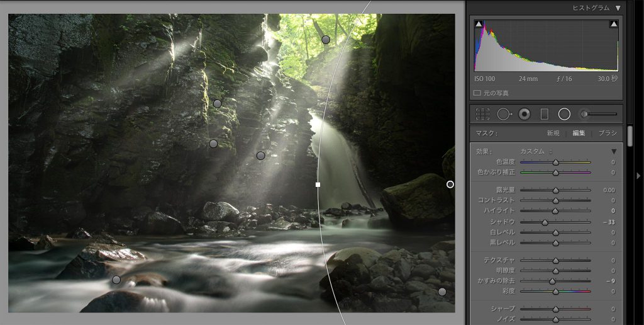
Task: Select the mask pin on the foreground river rock
Action: click(x=116, y=280)
